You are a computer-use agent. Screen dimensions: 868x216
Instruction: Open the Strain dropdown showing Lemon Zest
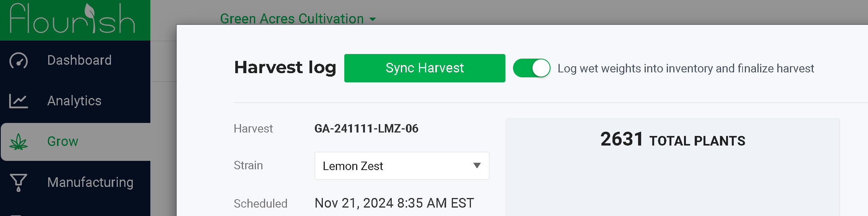click(x=402, y=166)
